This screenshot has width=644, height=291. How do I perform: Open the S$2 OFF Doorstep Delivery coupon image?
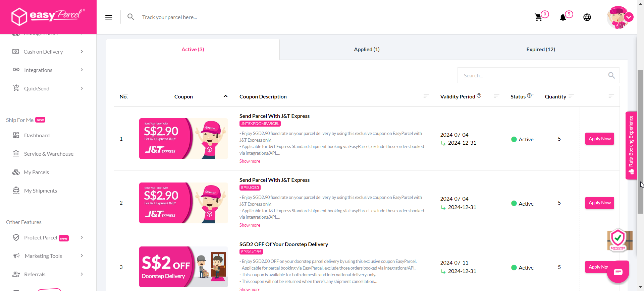click(x=183, y=267)
